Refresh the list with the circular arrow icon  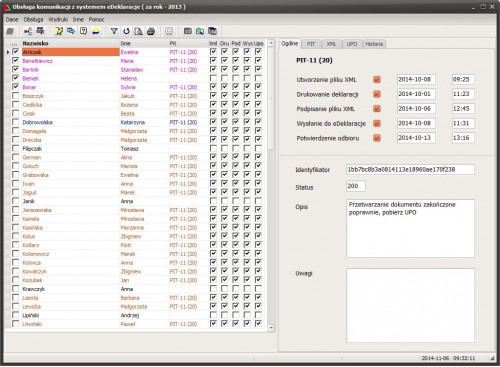126,31
